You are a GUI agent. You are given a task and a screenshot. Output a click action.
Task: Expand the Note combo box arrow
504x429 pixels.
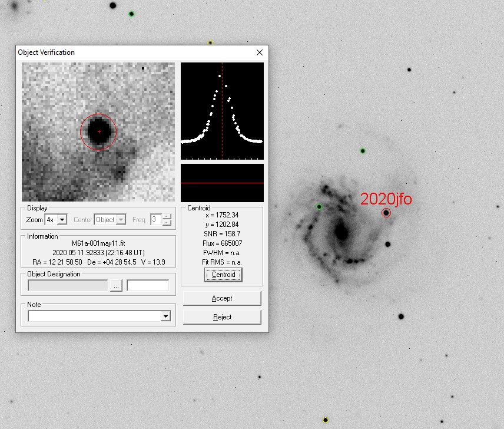[165, 316]
